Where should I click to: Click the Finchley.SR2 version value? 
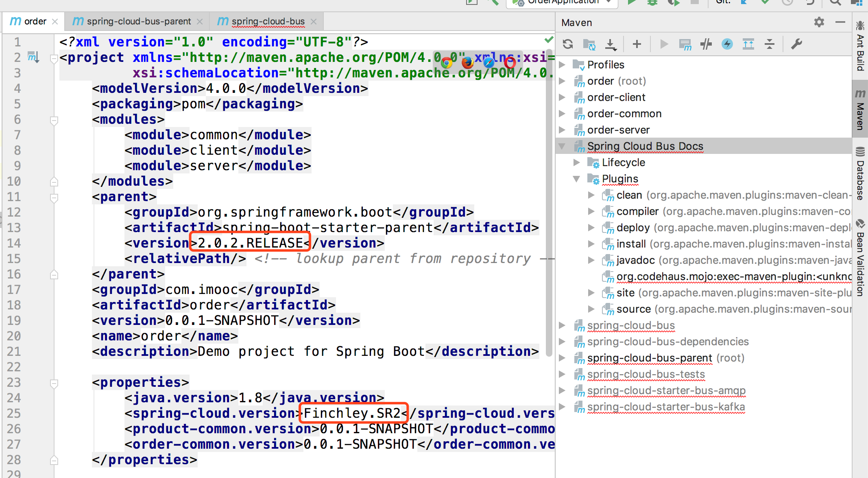click(x=352, y=413)
